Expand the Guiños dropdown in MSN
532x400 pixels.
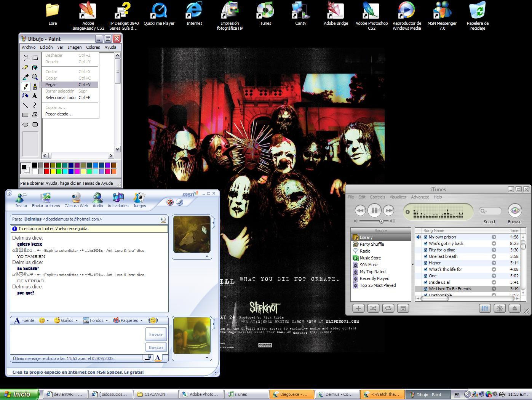[x=77, y=320]
